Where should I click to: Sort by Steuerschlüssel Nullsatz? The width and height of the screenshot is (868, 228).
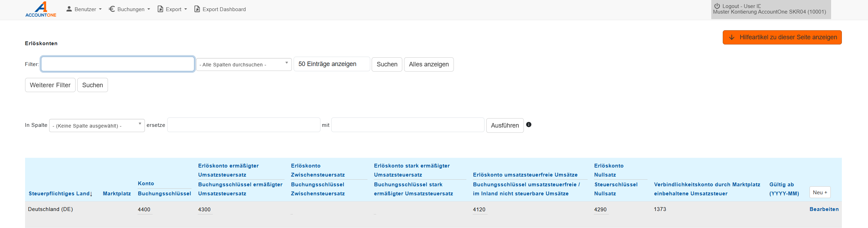coord(616,189)
